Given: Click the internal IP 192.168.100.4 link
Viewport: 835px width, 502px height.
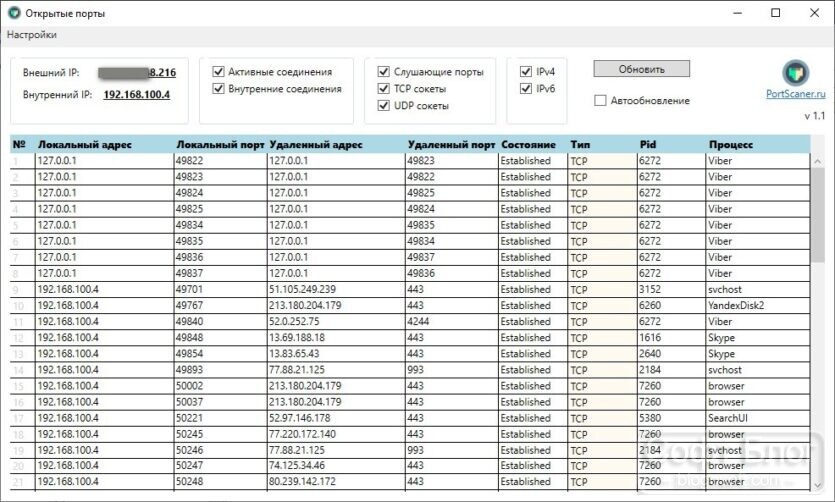Looking at the screenshot, I should 137,95.
